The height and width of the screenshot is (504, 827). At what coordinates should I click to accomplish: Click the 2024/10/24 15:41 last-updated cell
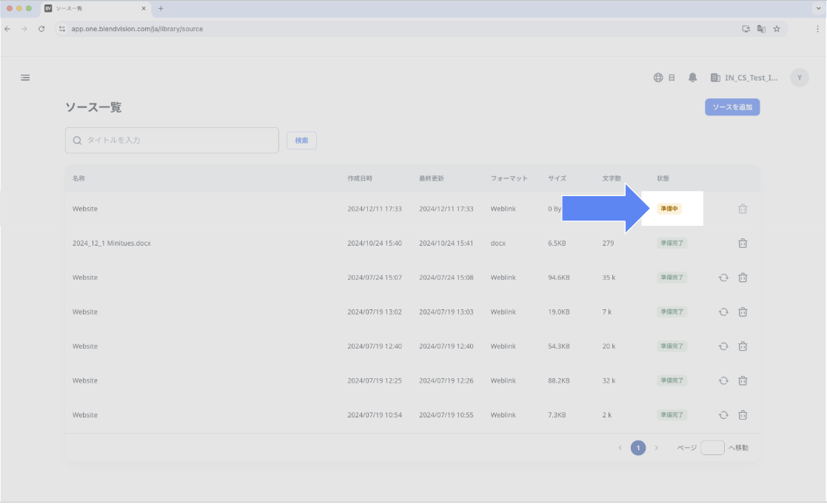(x=446, y=243)
